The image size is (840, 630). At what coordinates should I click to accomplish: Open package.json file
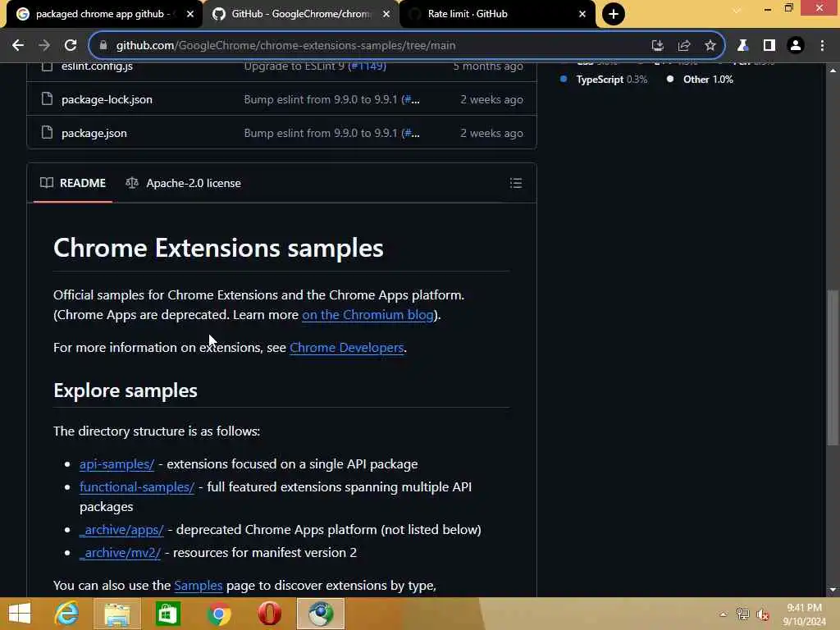point(94,134)
